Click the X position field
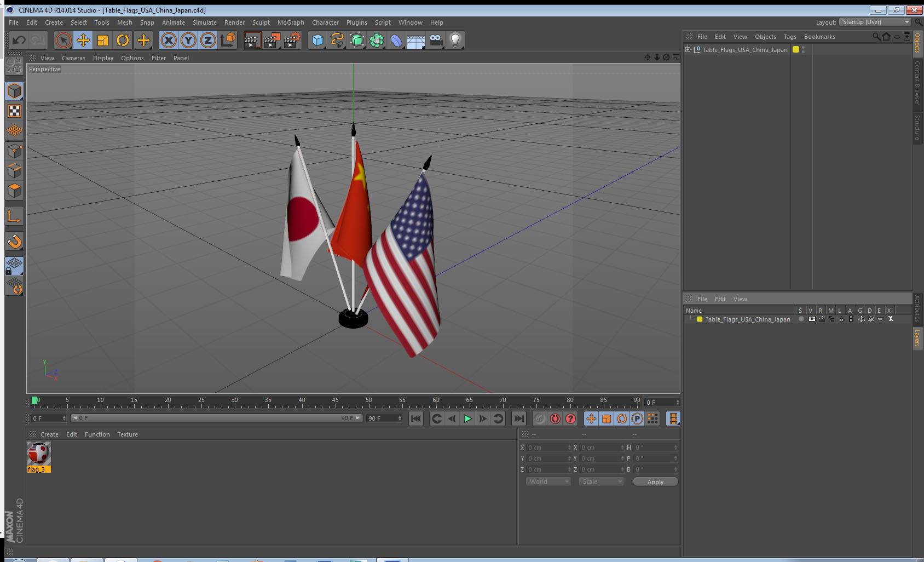924x562 pixels. coord(548,448)
